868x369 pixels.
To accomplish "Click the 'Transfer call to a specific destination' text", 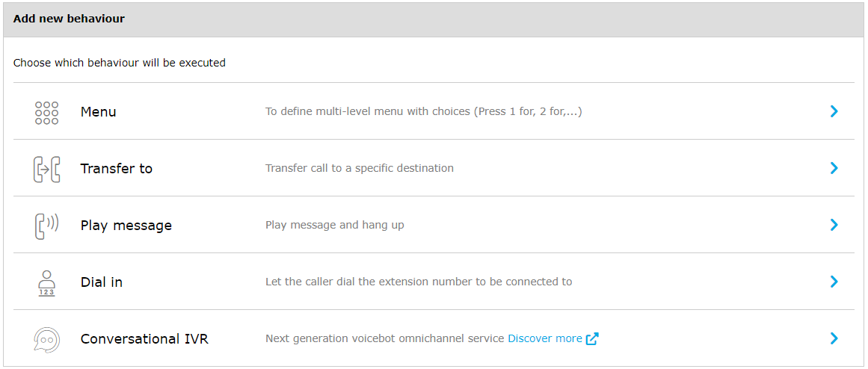I will point(359,169).
